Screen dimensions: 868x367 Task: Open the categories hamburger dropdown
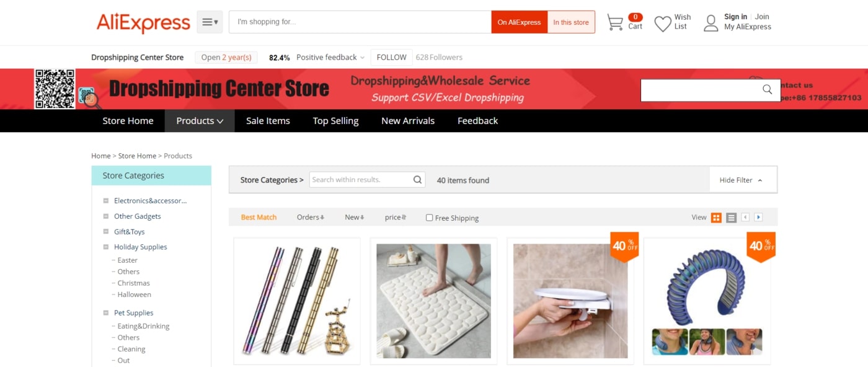point(210,22)
